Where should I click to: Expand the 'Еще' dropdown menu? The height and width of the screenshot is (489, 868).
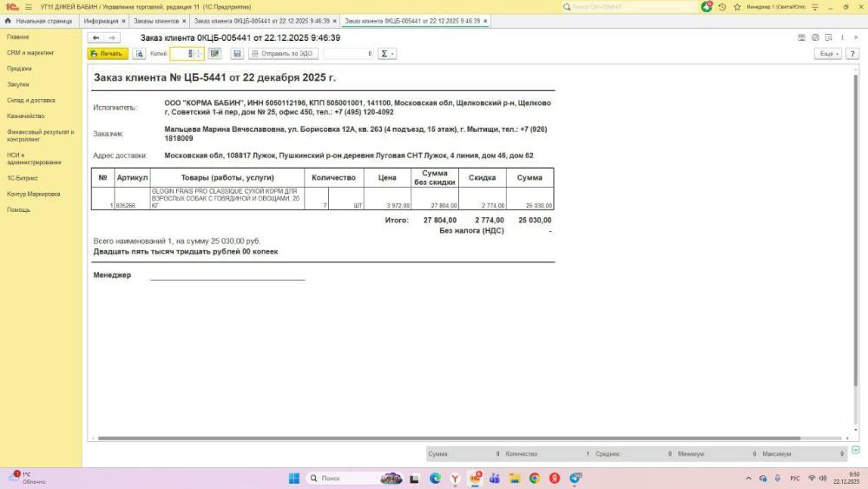click(828, 54)
